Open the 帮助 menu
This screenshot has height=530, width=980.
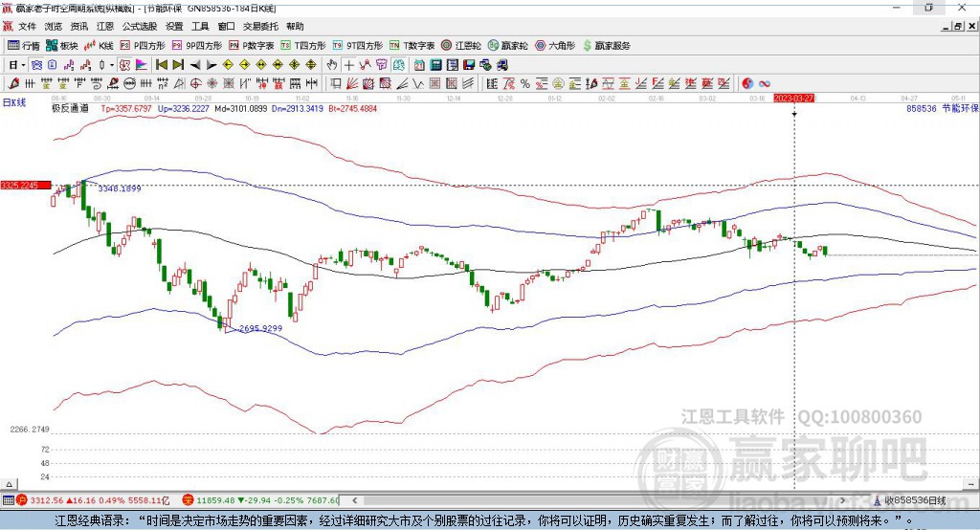point(295,26)
